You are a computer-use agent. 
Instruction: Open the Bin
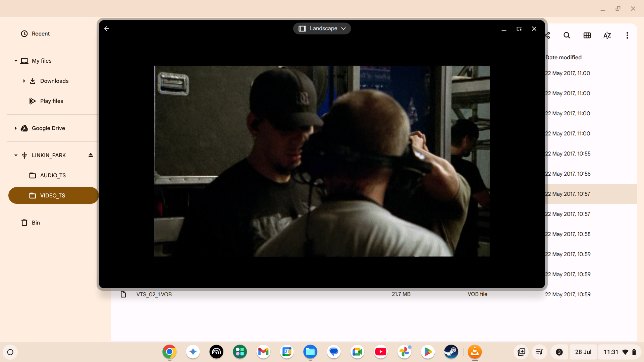(x=36, y=223)
